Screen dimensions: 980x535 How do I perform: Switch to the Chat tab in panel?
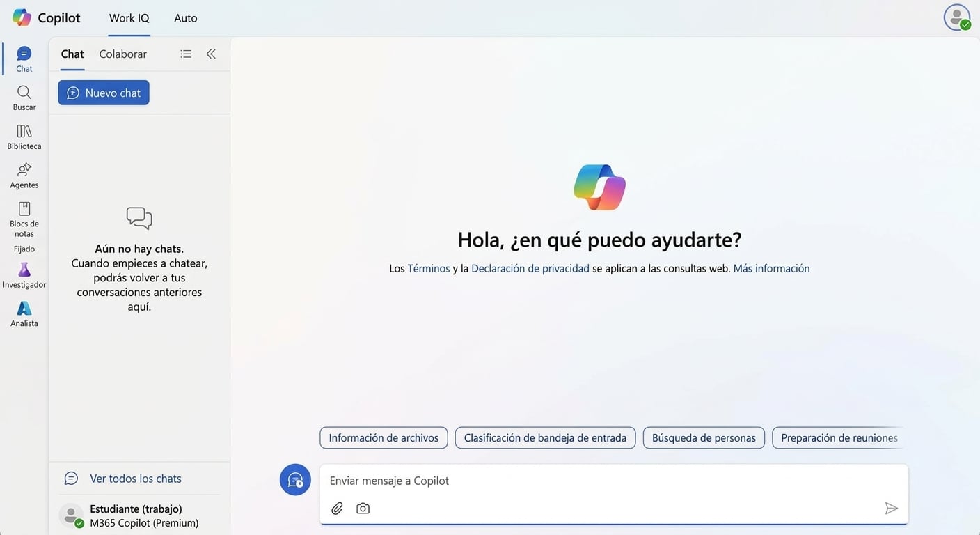pos(72,54)
